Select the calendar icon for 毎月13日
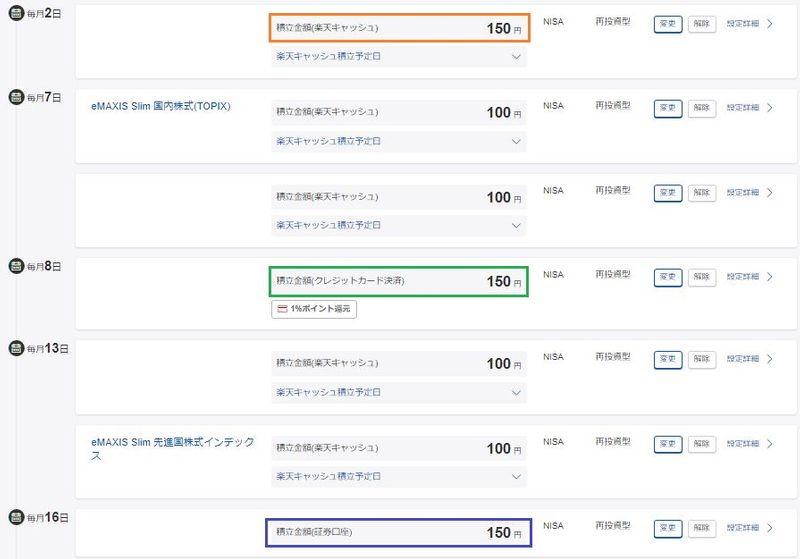Viewport: 800px width, 559px height. click(15, 347)
